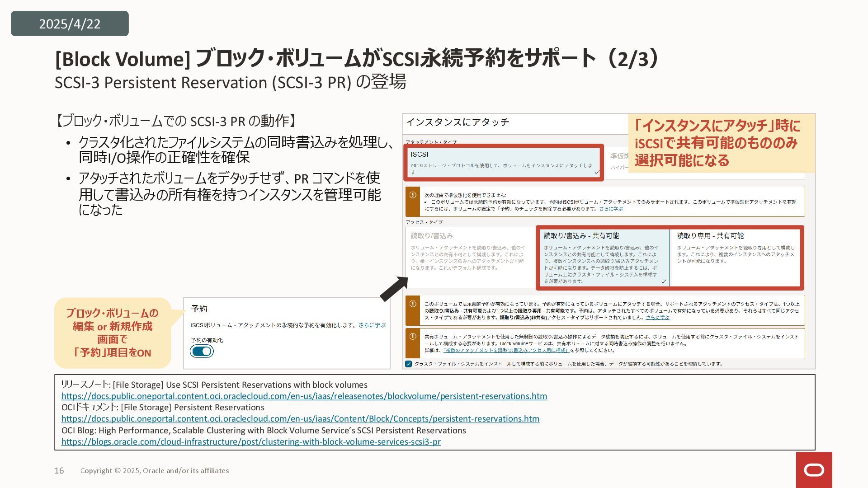The image size is (868, 488).
Task: Open the Persistent Reservations concepts documentation URL
Action: tap(300, 419)
